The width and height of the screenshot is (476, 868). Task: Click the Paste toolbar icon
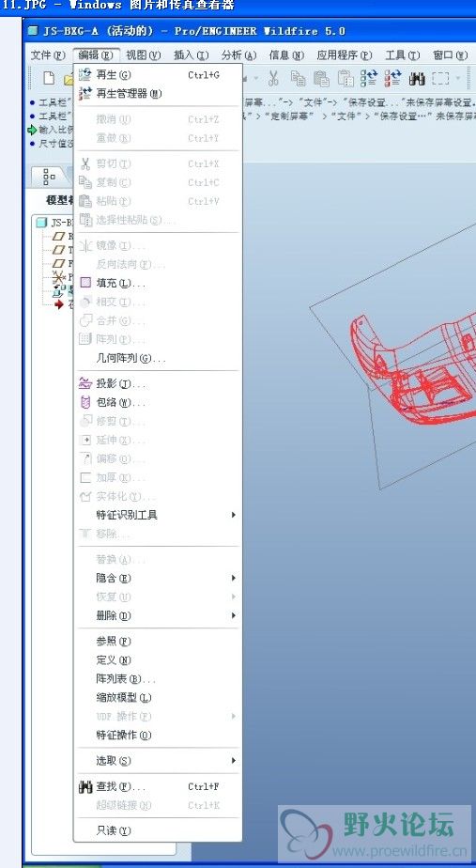tap(322, 79)
